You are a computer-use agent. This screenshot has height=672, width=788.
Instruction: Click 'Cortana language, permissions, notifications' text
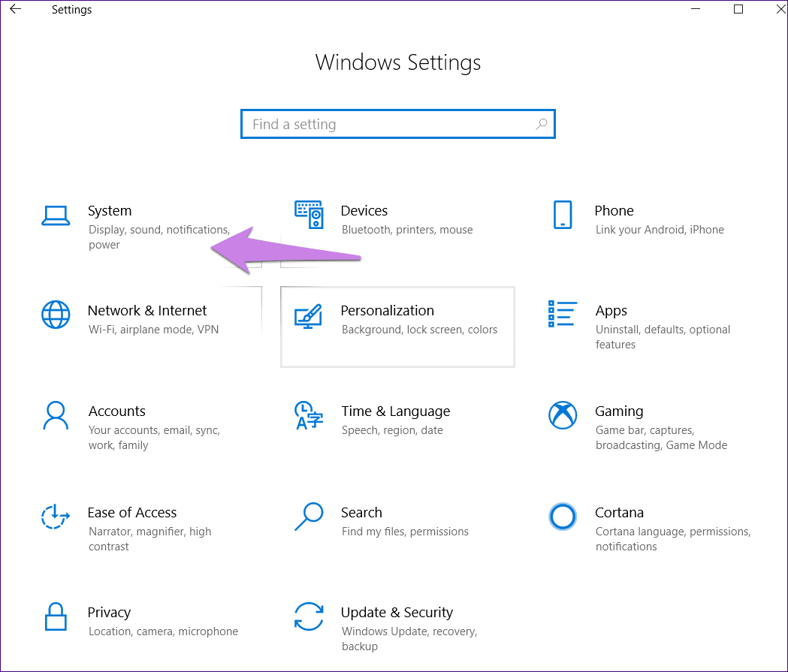pos(673,539)
